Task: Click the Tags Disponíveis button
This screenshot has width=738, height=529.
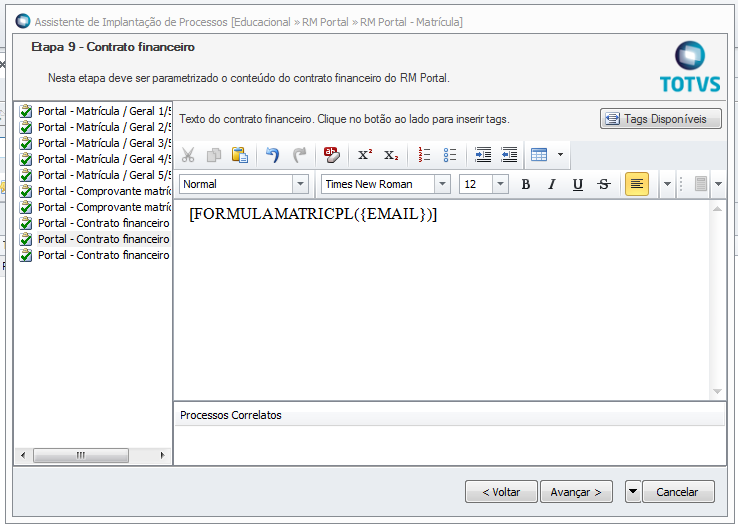Action: [x=660, y=119]
